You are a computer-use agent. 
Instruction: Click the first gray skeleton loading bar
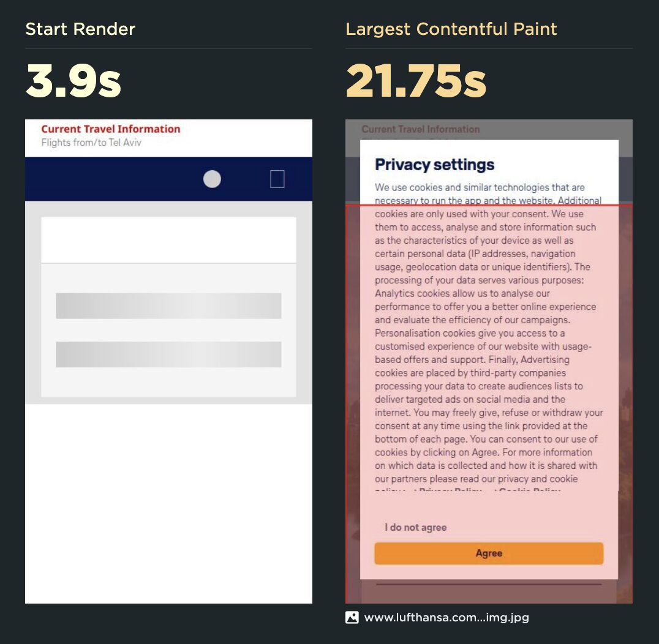(x=168, y=306)
